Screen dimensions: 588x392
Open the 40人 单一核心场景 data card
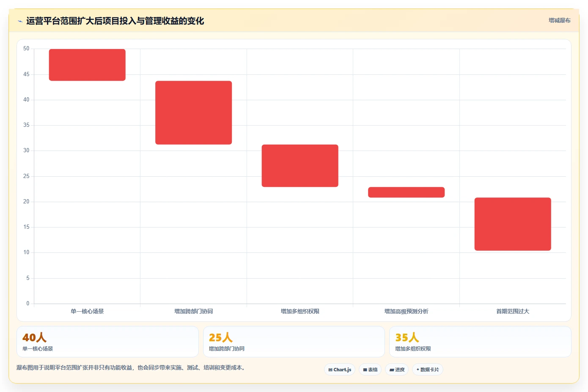[x=107, y=342]
